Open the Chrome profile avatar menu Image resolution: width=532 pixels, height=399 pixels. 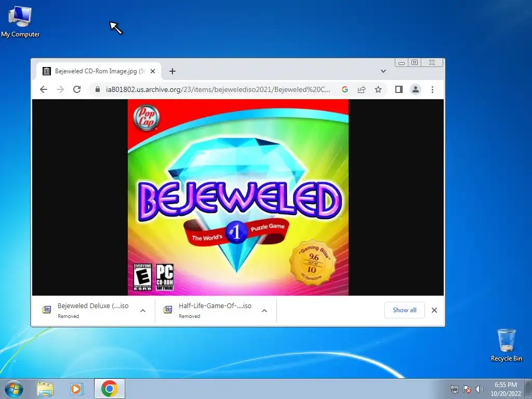tap(415, 89)
